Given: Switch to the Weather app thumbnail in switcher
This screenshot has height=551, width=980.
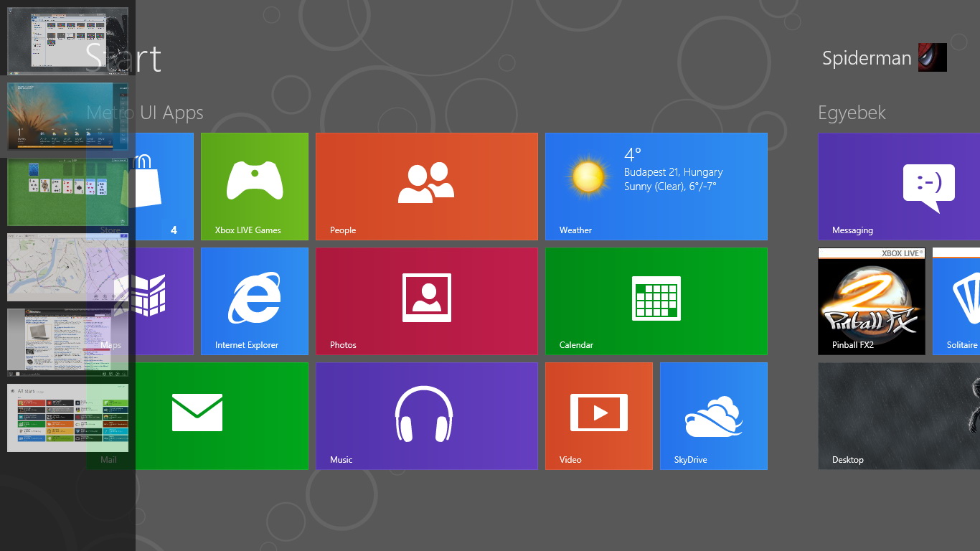Looking at the screenshot, I should 68,116.
